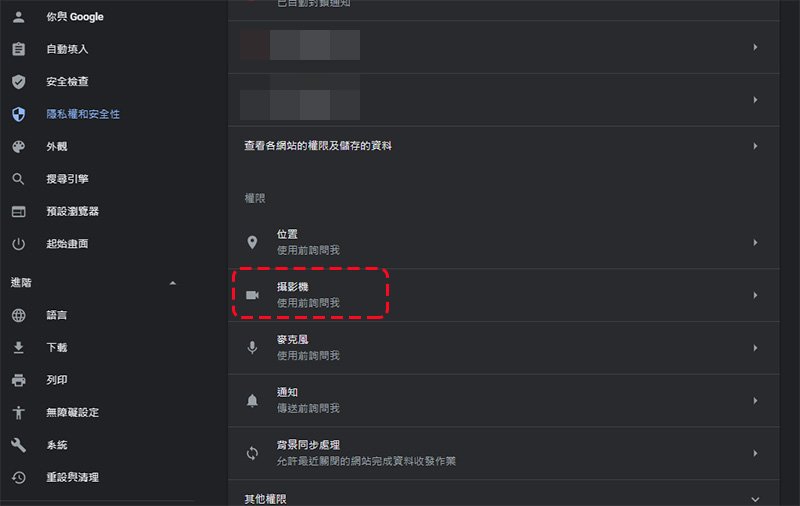
Task: Click the wrench icon for 系統
Action: click(18, 445)
